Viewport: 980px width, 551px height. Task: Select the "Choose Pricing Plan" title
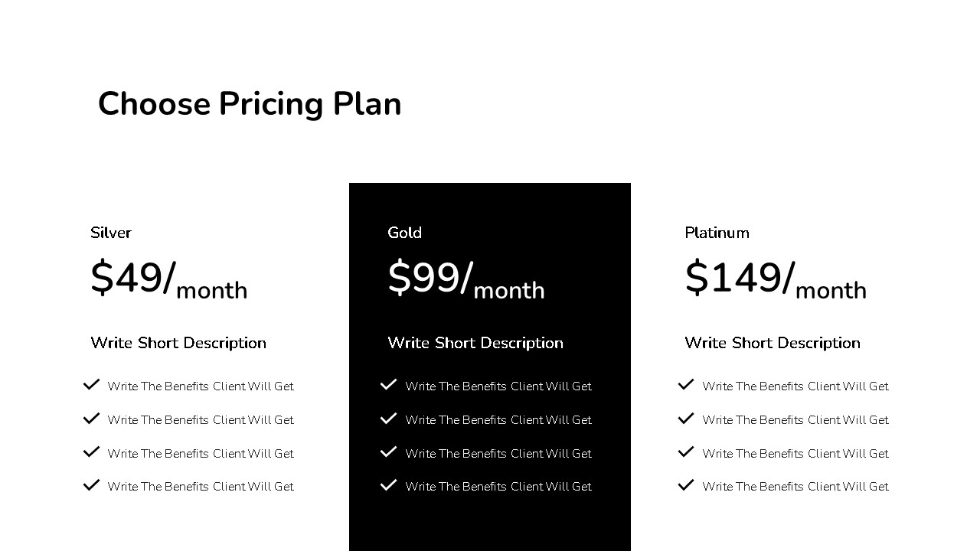tap(250, 104)
